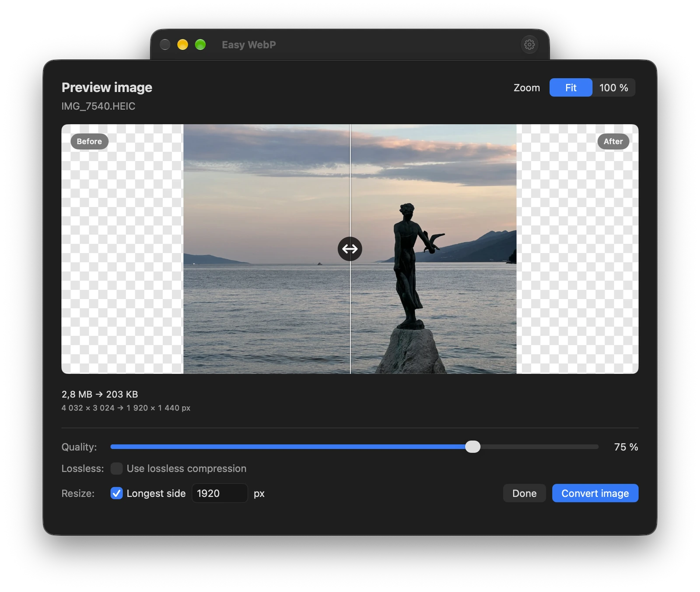
Task: Click the Resize: label
Action: coord(78,493)
